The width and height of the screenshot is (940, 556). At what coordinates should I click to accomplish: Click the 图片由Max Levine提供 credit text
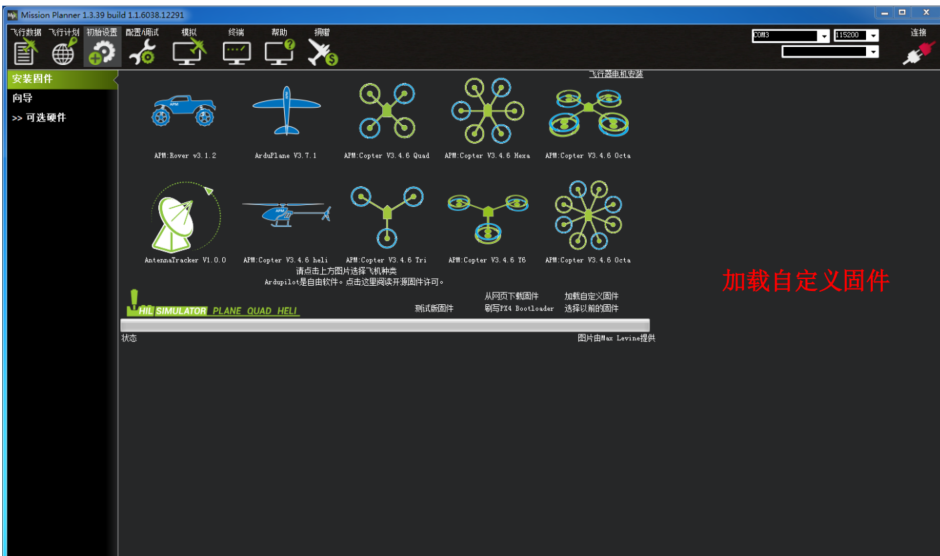click(x=616, y=338)
